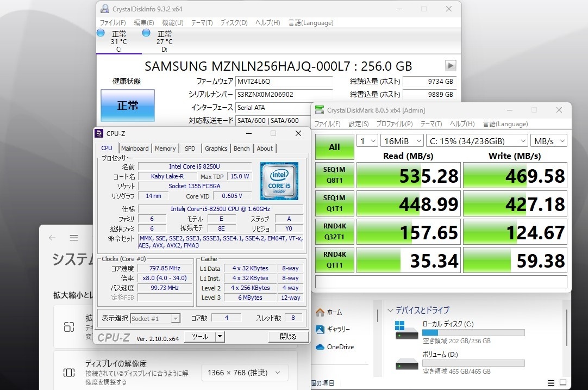Click the OneDrive cloud icon in Explorer sidebar
This screenshot has width=588, height=390.
(320, 347)
